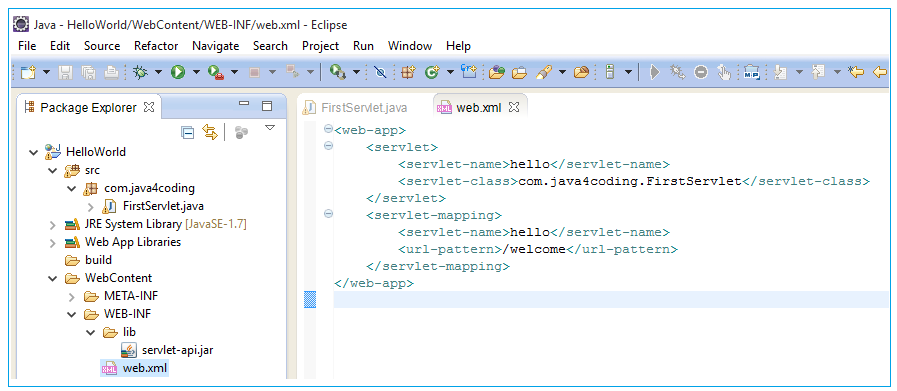Image resolution: width=897 pixels, height=391 pixels.
Task: Click the Next Annotation icon
Action: tap(780, 72)
